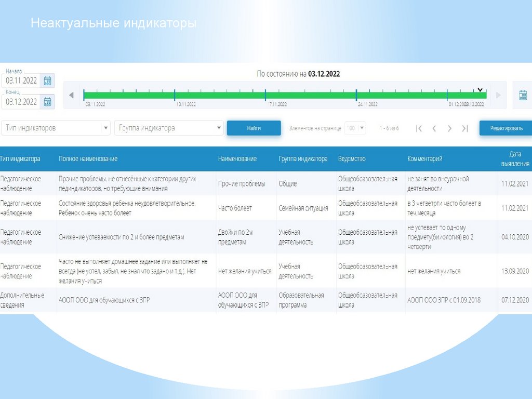
Task: Click the Начало date field 03.11.2022
Action: [21, 81]
